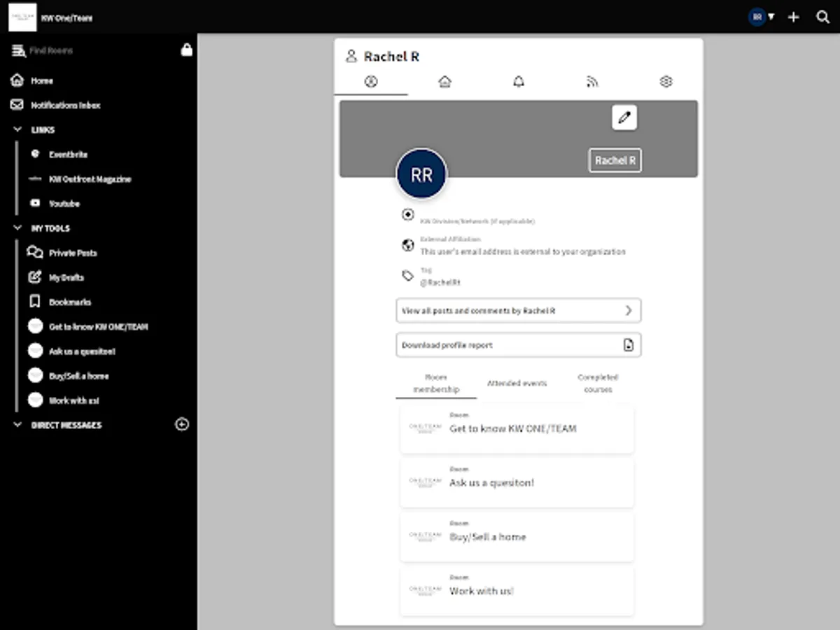Collapse the MY TOOLS section

[17, 228]
